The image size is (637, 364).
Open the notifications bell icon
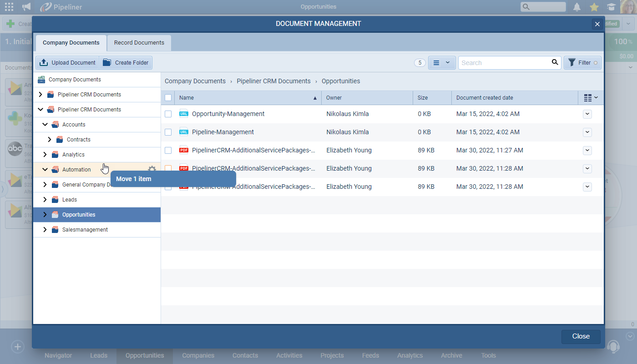coord(577,7)
